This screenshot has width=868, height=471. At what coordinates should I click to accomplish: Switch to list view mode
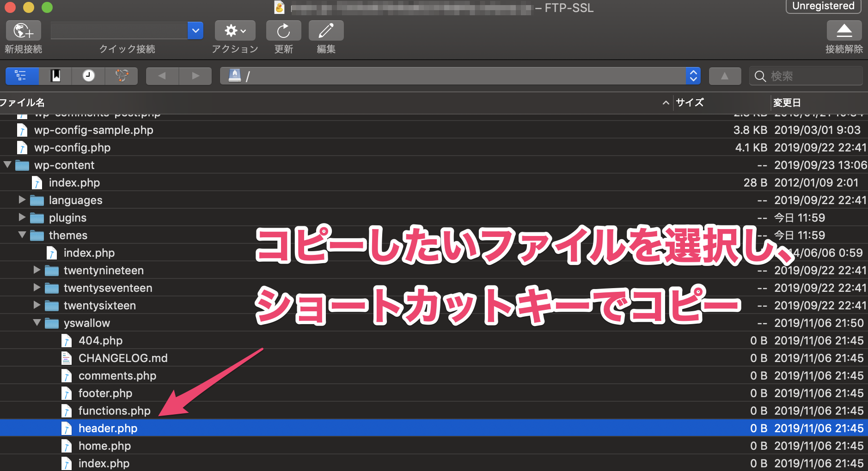(22, 76)
